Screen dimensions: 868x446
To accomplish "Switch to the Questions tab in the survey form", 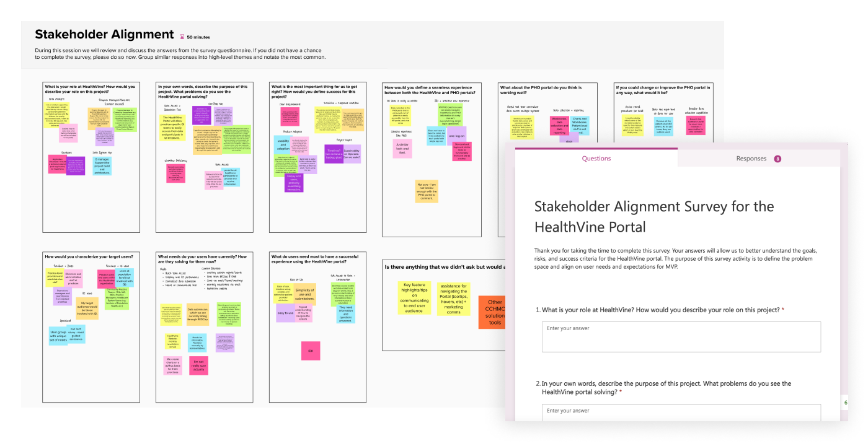I will pos(596,159).
